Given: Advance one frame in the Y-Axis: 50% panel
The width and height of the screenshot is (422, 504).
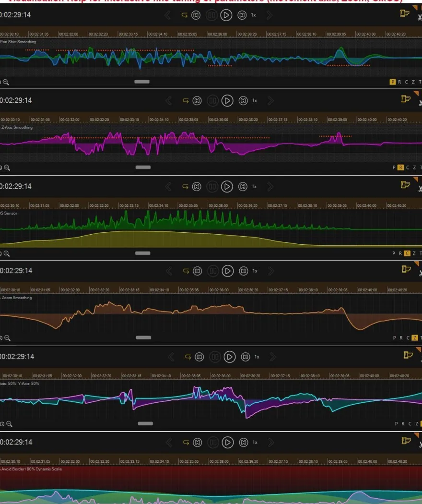Looking at the screenshot, I should click(x=246, y=357).
